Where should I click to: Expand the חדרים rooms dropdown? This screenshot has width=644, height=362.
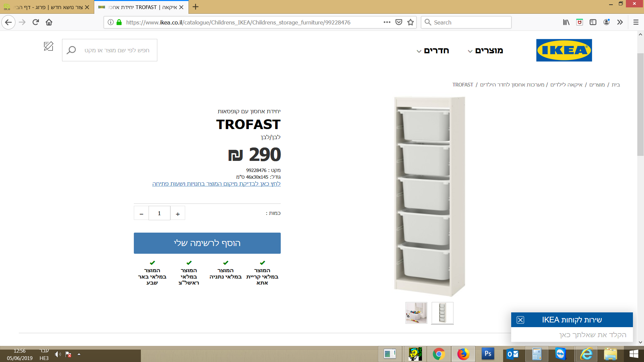click(x=433, y=51)
